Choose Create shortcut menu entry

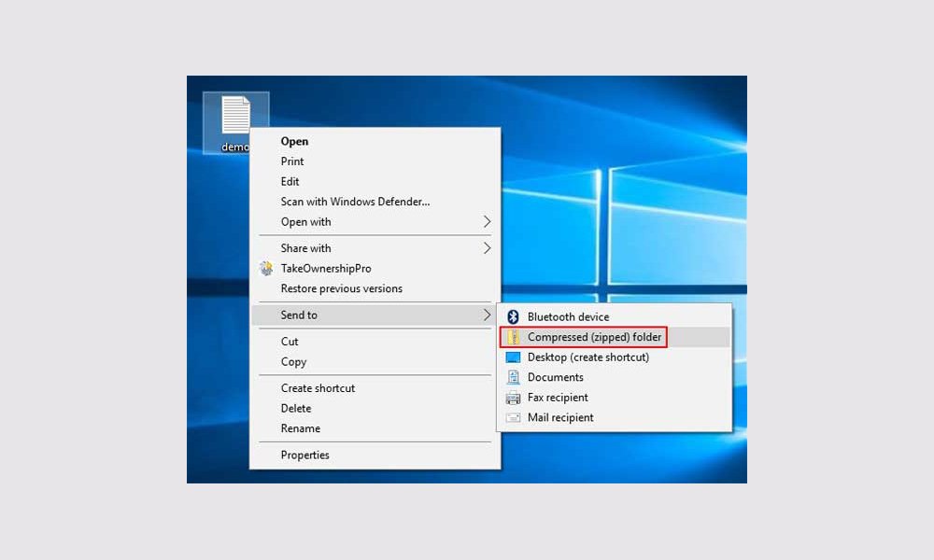click(375, 388)
